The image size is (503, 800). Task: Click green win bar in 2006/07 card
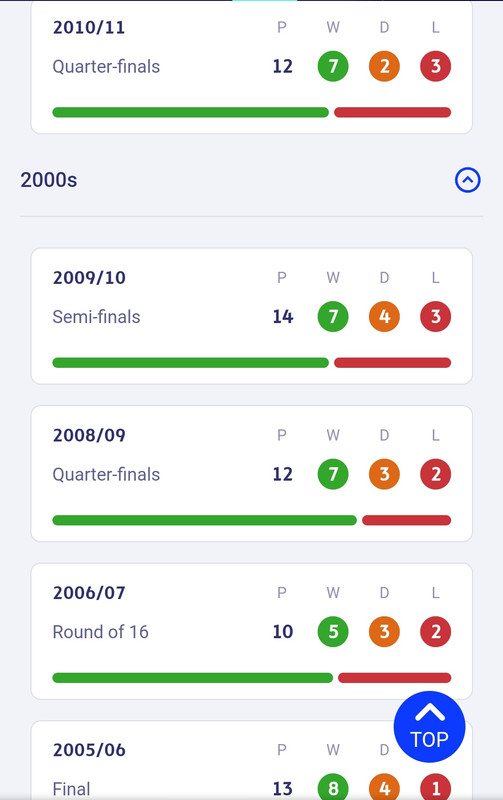tap(193, 678)
